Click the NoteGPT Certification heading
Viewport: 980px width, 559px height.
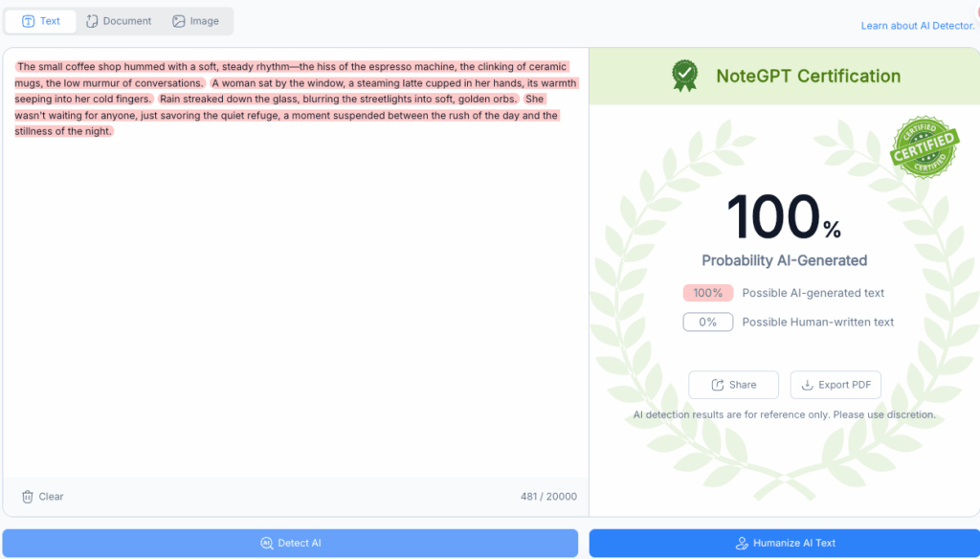click(x=808, y=77)
